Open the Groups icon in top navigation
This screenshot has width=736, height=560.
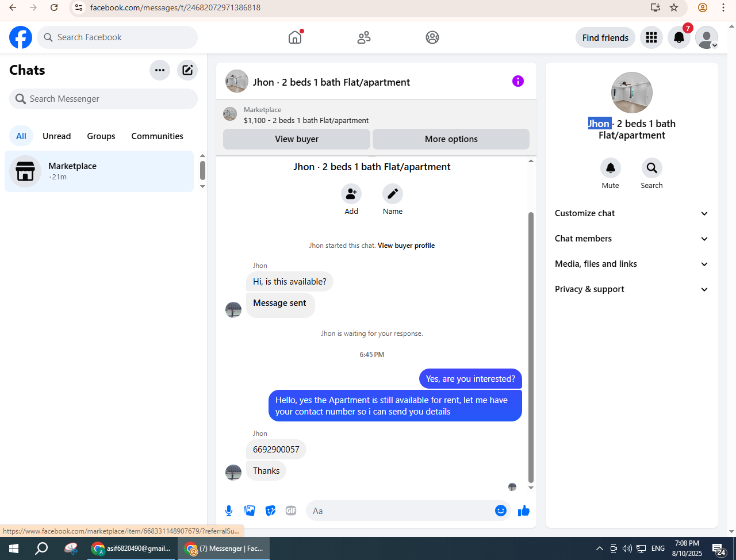432,37
